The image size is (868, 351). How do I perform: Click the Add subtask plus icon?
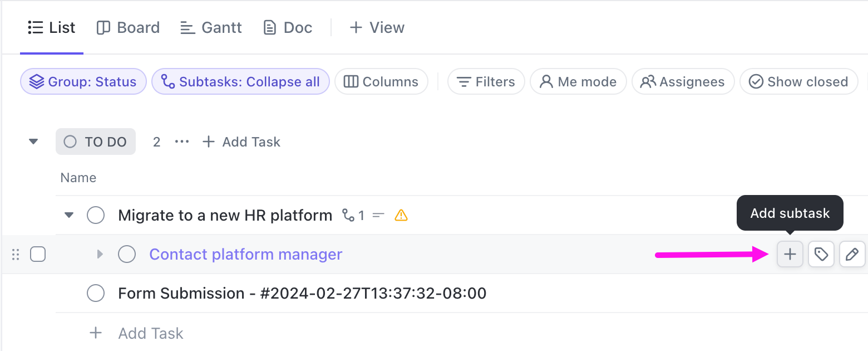(x=790, y=255)
